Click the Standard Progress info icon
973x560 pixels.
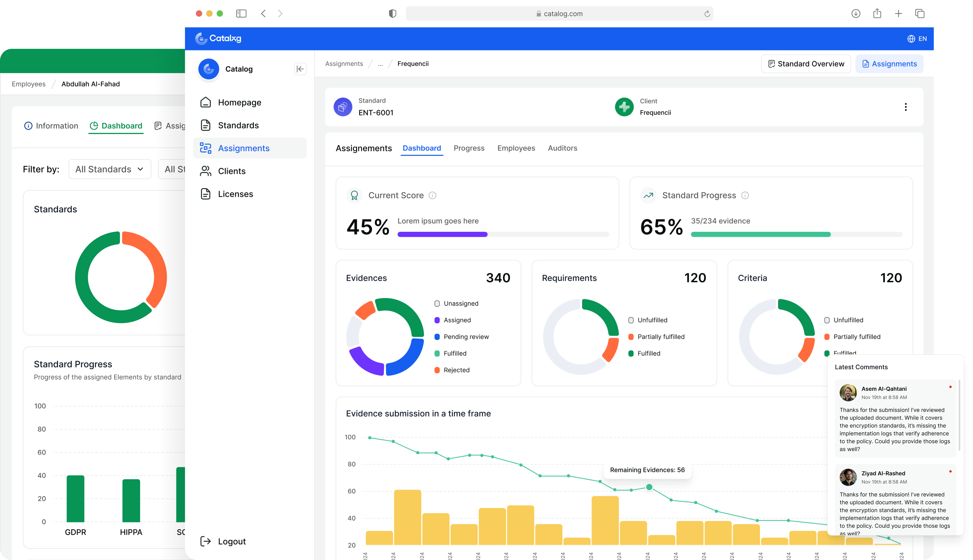pos(745,195)
